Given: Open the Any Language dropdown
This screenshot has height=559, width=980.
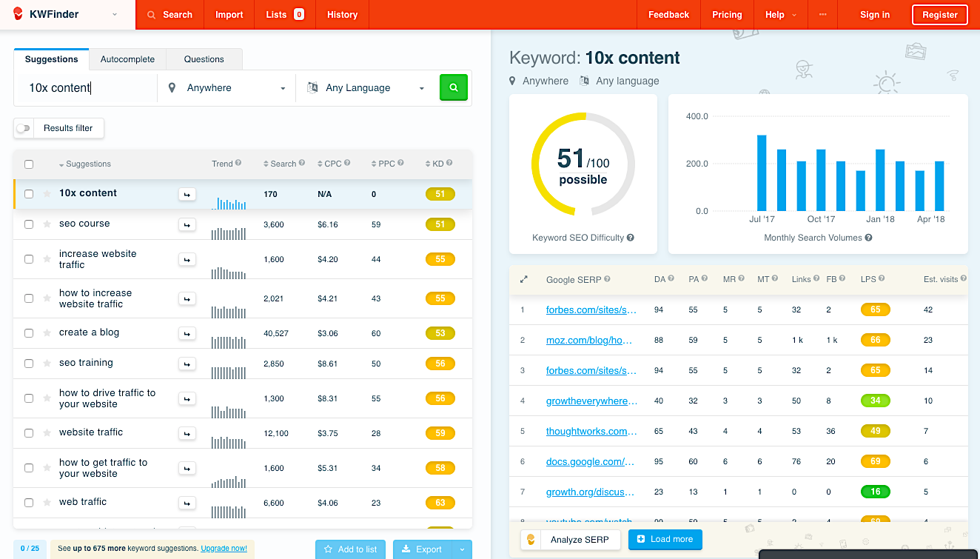Looking at the screenshot, I should [x=367, y=87].
